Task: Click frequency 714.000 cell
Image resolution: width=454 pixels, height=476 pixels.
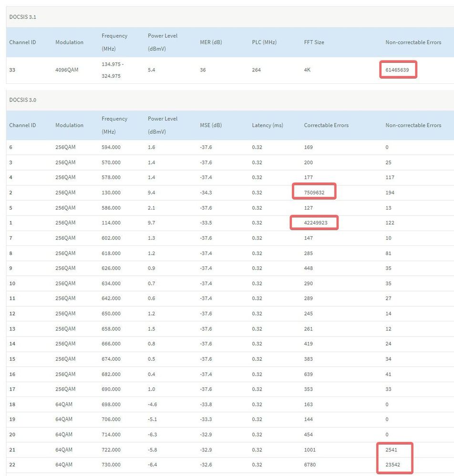Action: [x=111, y=435]
